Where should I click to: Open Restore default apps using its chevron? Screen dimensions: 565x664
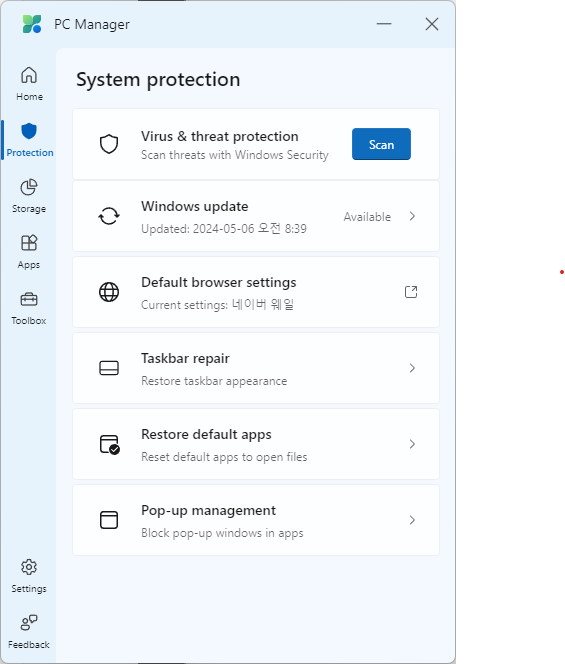point(412,444)
